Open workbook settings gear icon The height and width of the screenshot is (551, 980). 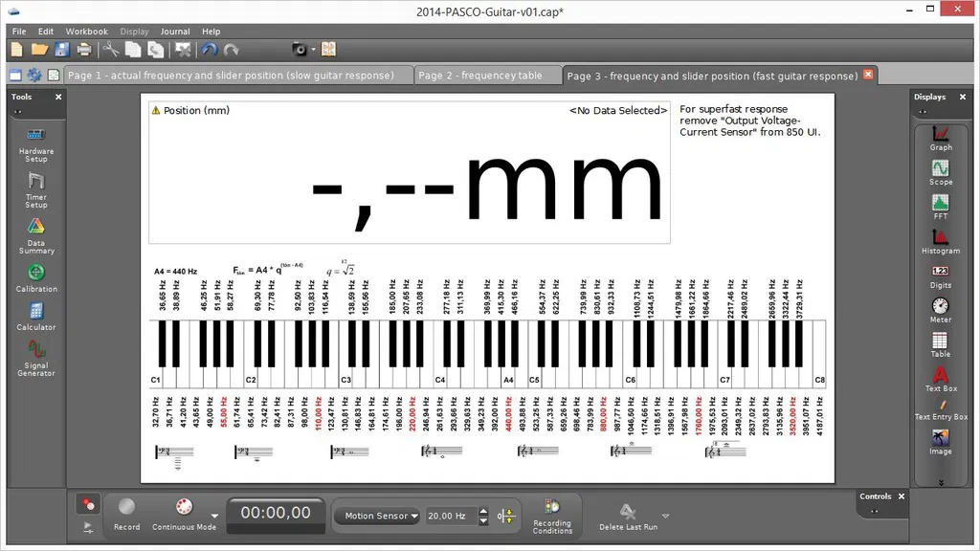(33, 76)
